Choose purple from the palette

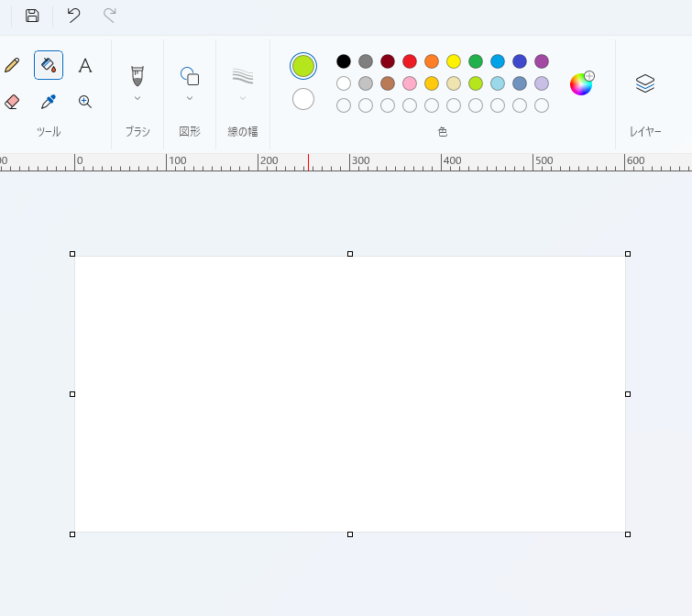(x=542, y=61)
